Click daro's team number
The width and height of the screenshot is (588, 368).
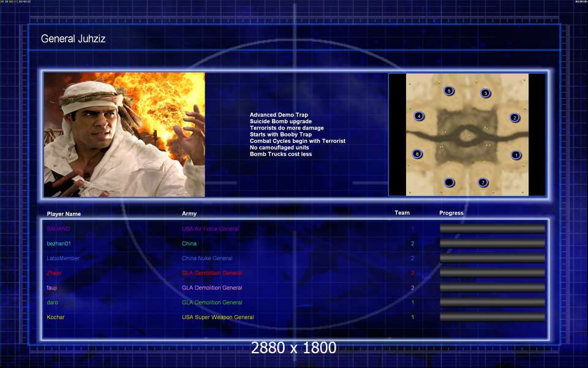pos(412,302)
